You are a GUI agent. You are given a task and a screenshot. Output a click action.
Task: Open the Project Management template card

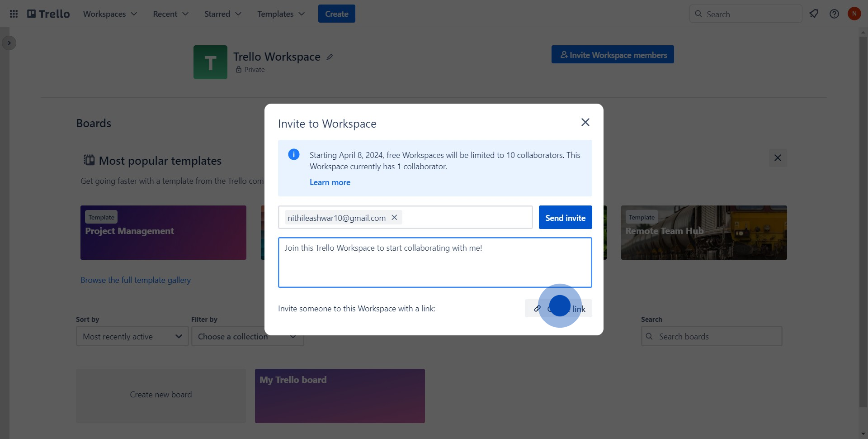[163, 233]
